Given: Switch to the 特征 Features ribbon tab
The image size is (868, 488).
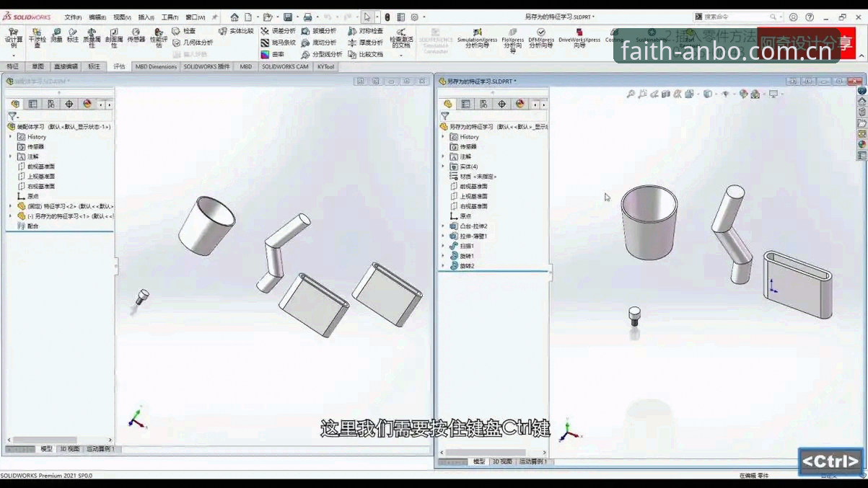Looking at the screenshot, I should click(x=13, y=66).
